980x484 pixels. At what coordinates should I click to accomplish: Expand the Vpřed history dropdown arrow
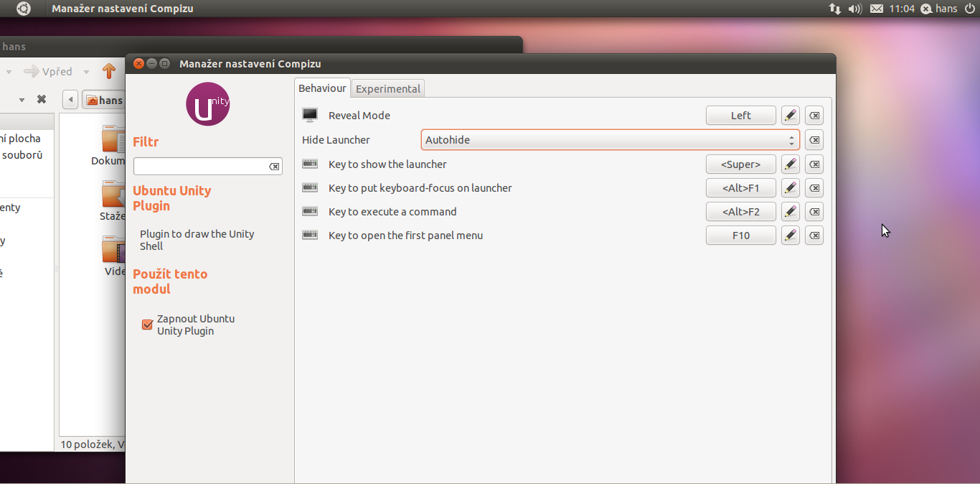(x=86, y=72)
